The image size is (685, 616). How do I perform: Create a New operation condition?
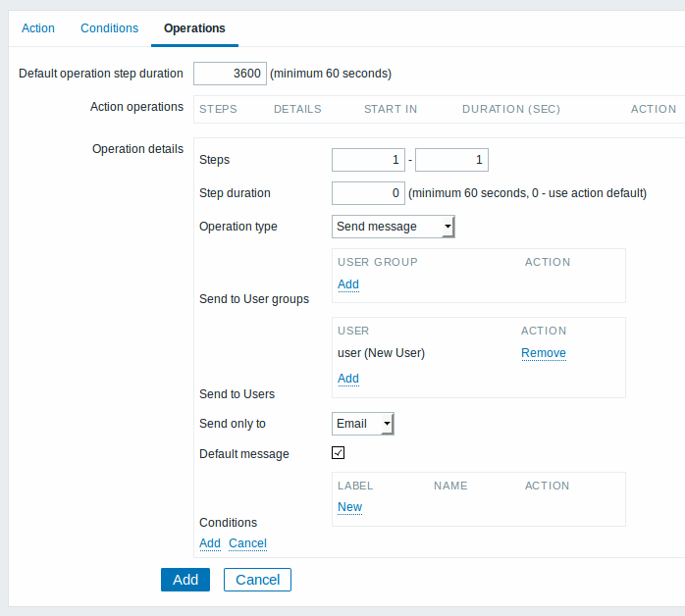click(x=349, y=507)
